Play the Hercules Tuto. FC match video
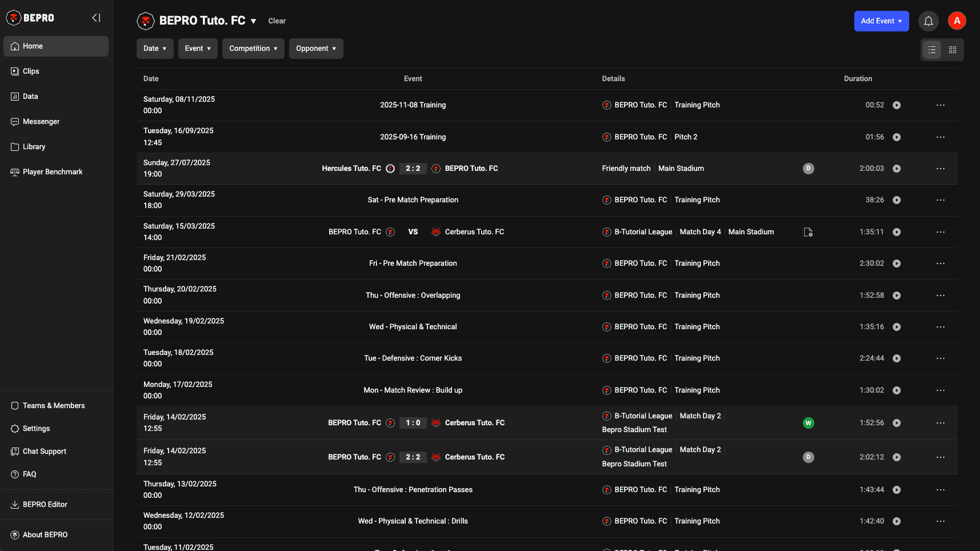This screenshot has height=551, width=980. coord(897,169)
